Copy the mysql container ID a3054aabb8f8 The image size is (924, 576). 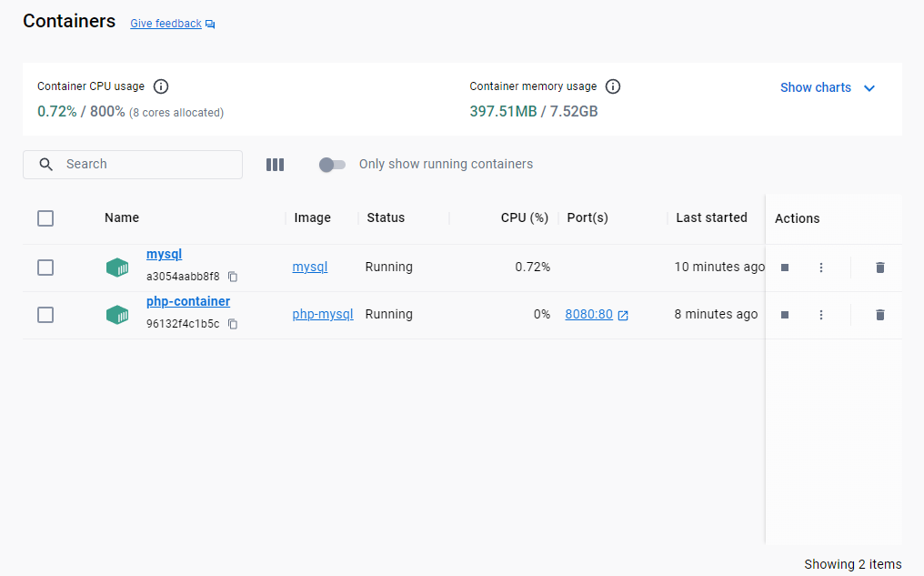click(233, 277)
